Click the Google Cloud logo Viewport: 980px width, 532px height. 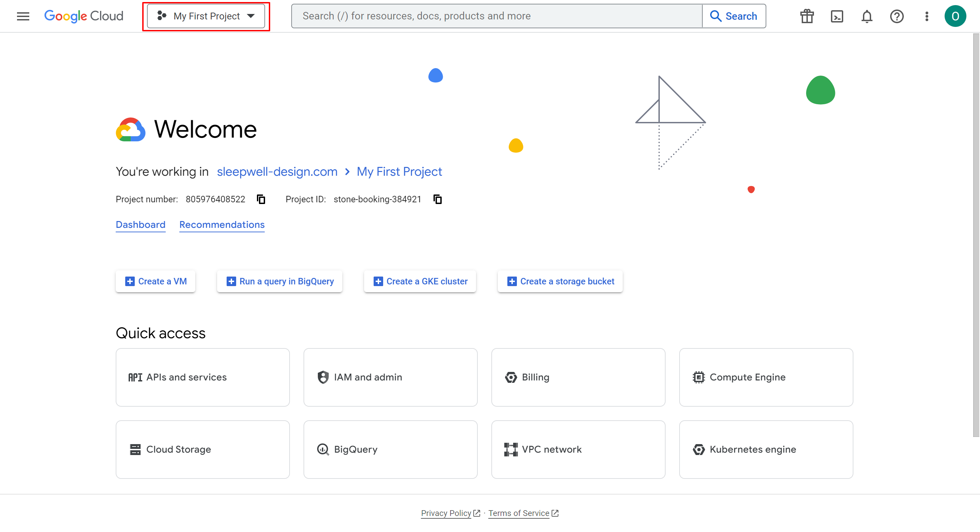[x=84, y=16]
